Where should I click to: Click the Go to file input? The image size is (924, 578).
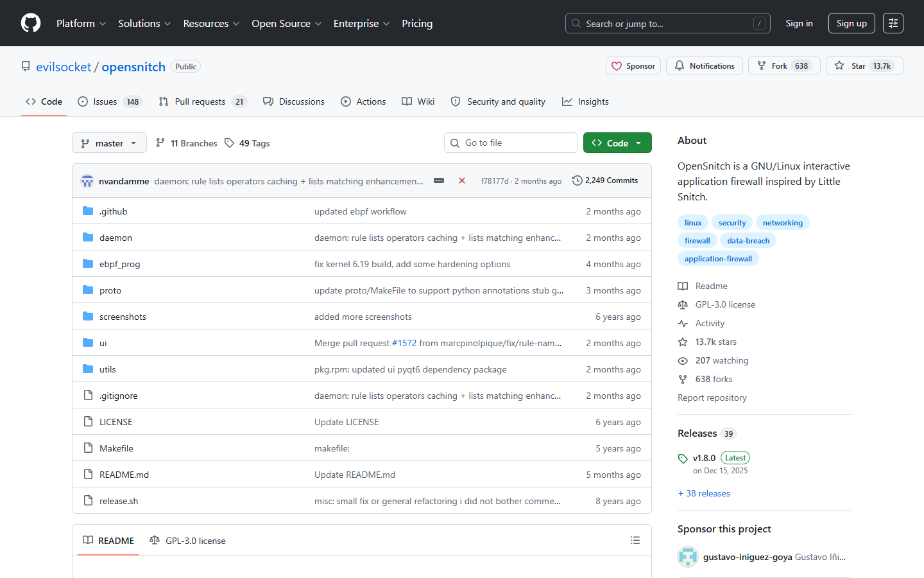point(511,143)
